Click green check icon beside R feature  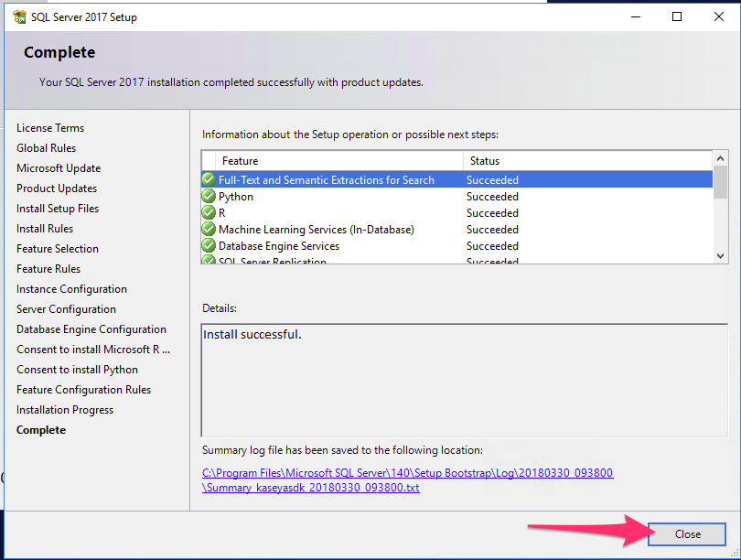209,212
